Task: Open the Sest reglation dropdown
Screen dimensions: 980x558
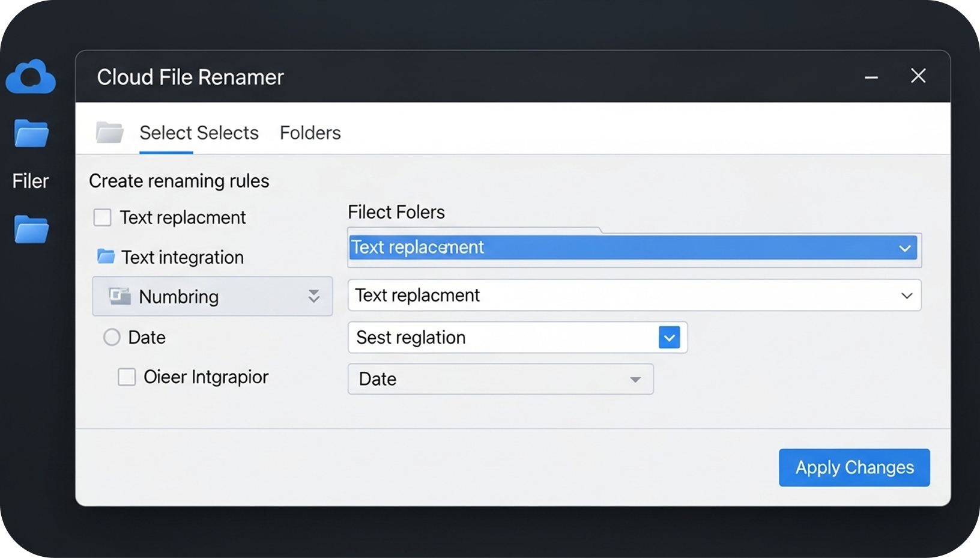Action: 669,338
